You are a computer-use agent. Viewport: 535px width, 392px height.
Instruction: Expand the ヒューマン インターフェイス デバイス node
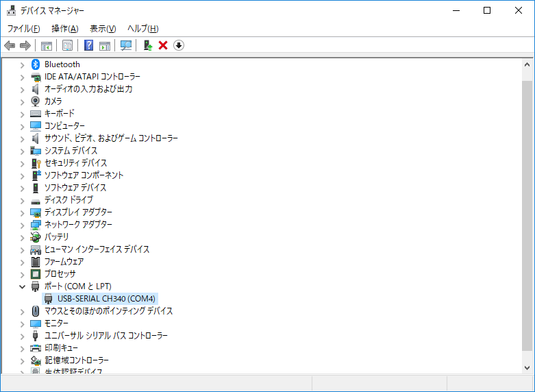pos(22,250)
